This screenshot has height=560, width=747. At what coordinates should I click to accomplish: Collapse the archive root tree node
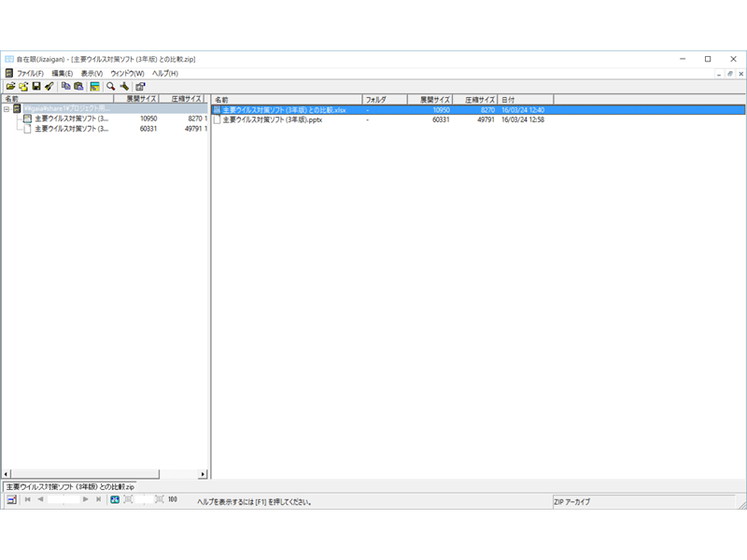tap(6, 109)
